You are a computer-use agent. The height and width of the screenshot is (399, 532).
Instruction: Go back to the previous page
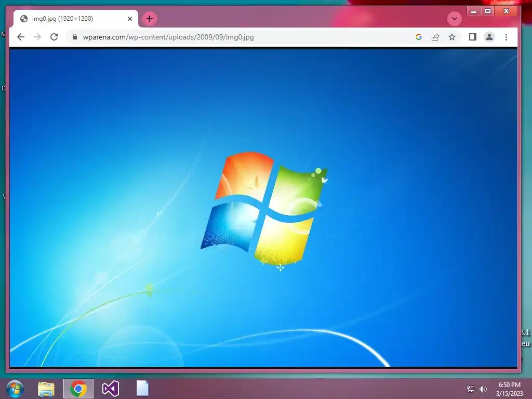pos(21,37)
